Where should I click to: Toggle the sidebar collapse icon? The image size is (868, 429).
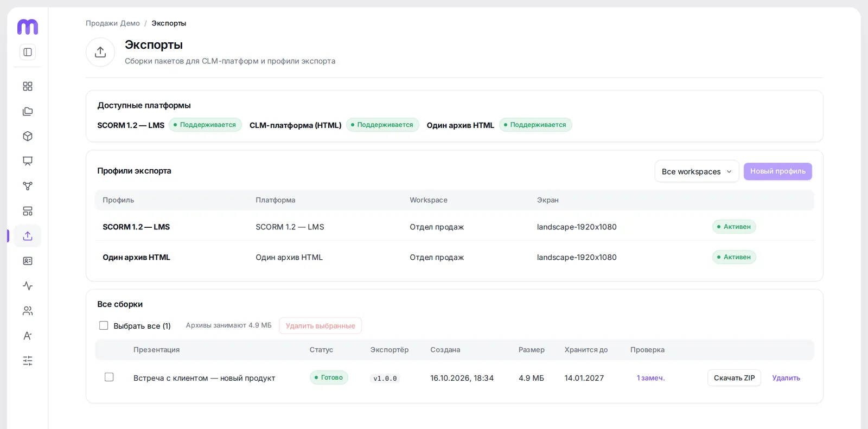tap(28, 52)
